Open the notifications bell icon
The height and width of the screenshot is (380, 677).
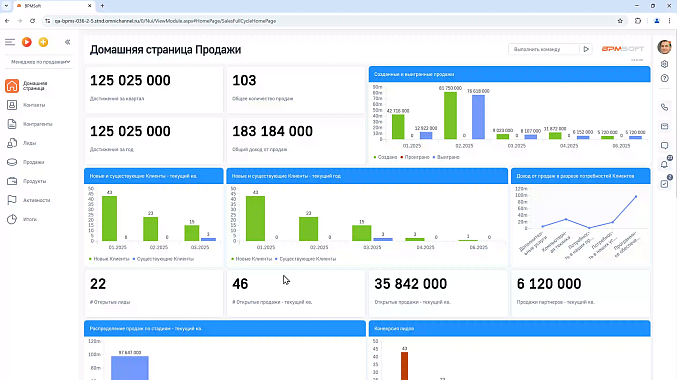pyautogui.click(x=664, y=164)
